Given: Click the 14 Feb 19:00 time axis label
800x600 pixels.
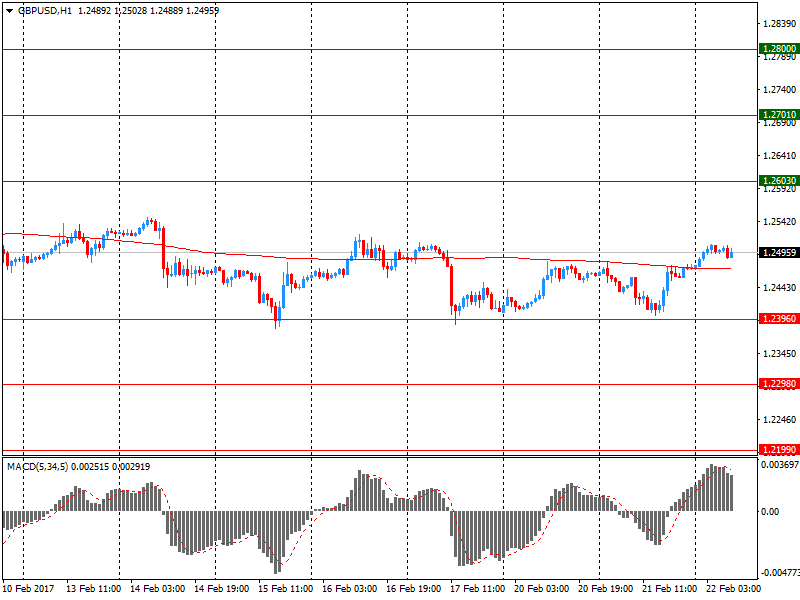Looking at the screenshot, I should coord(221,588).
